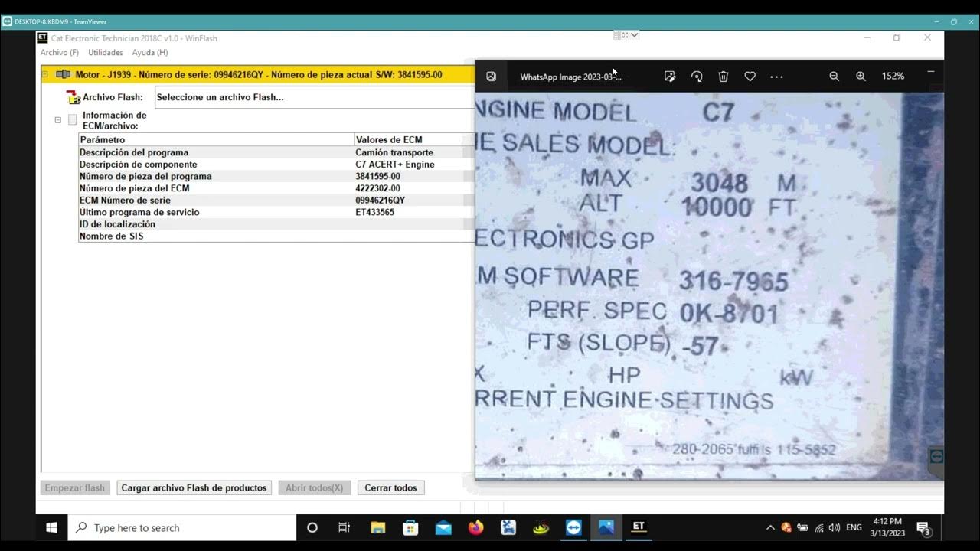
Task: Delete the WhatsApp image with trash icon
Action: pyautogui.click(x=724, y=77)
